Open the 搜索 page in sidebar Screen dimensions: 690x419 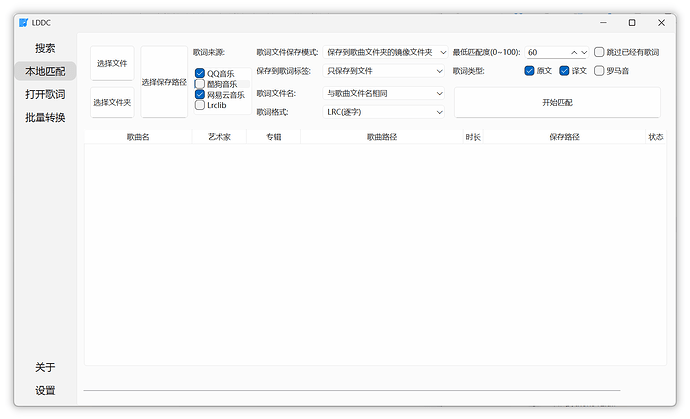point(45,48)
